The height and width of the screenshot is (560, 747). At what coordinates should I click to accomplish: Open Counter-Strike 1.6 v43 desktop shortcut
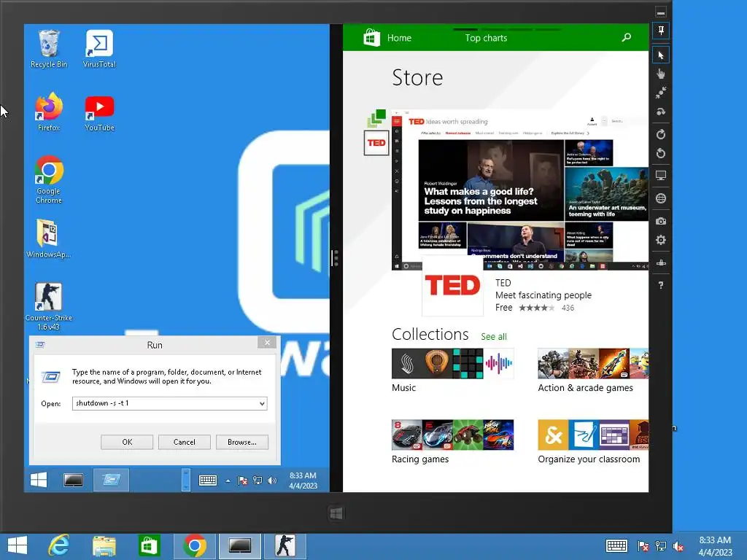point(49,307)
